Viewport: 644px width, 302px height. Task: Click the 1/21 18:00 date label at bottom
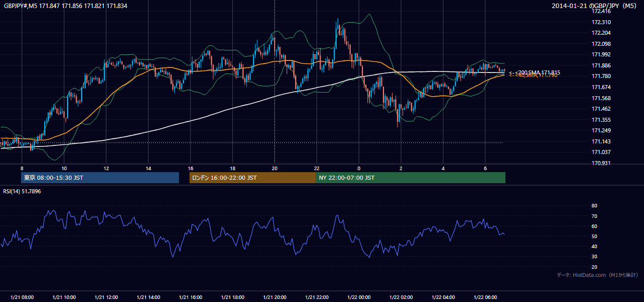(x=232, y=297)
